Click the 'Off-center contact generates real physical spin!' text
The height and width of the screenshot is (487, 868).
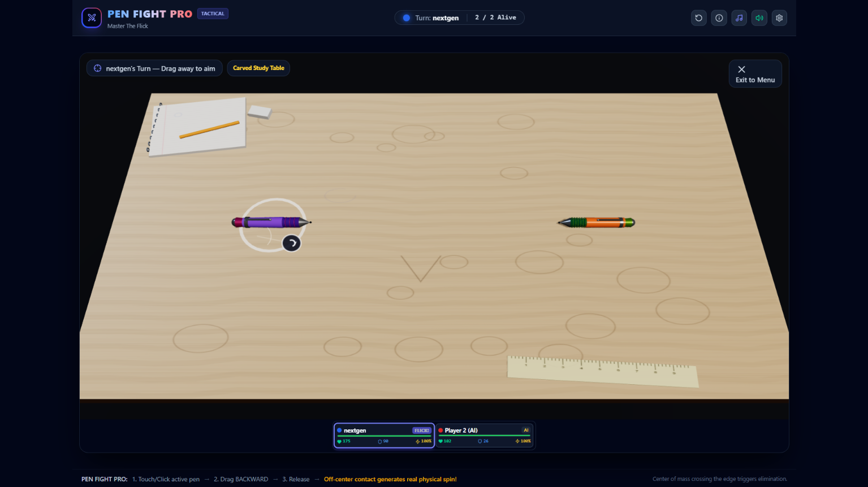tap(390, 480)
